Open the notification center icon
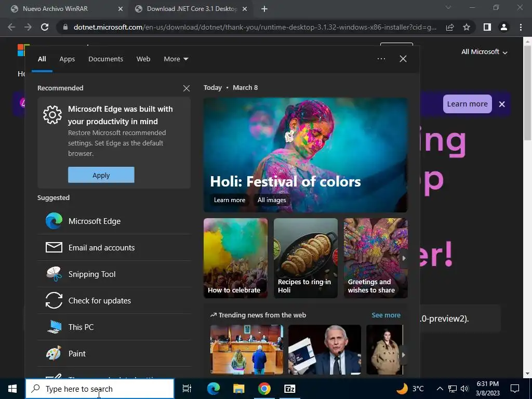 tap(515, 389)
